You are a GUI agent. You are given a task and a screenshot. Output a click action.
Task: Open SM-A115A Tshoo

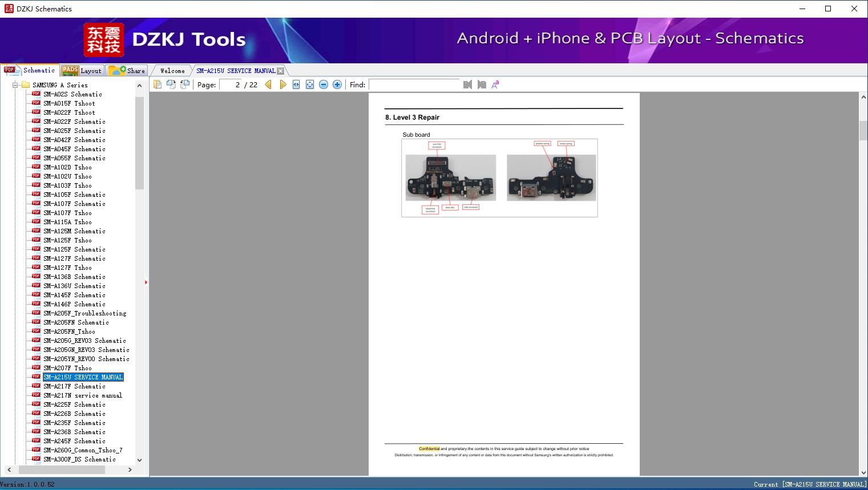coord(67,222)
